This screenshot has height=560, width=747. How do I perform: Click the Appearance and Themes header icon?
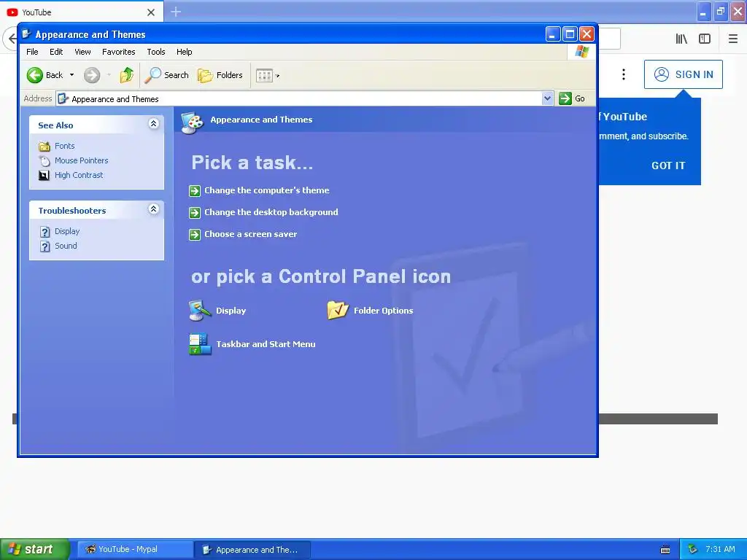(193, 122)
